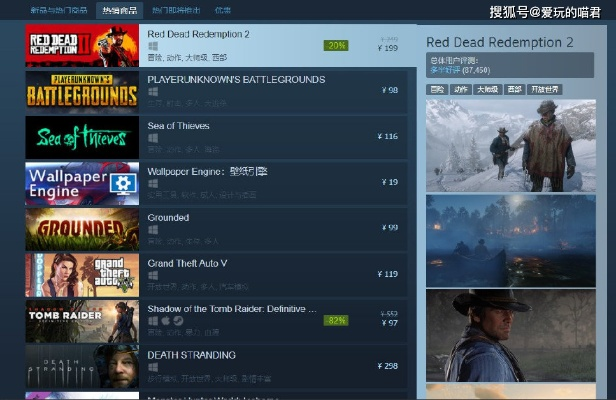
Task: Click Windows icon under Grand Theft Auto V
Action: (x=153, y=275)
